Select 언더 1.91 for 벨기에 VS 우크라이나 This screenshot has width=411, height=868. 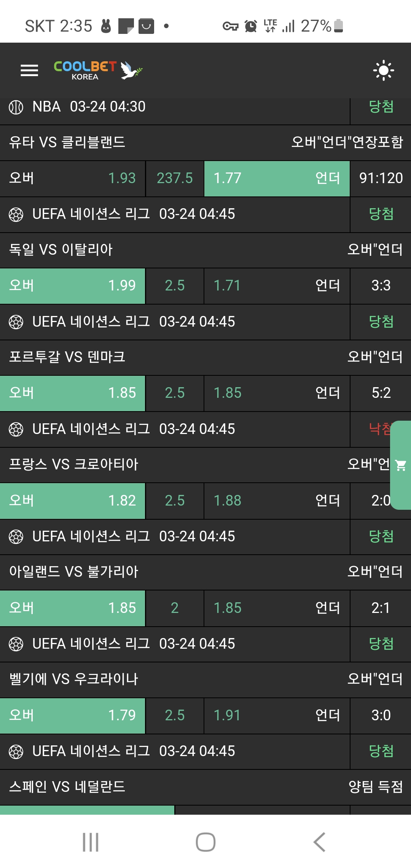[277, 715]
